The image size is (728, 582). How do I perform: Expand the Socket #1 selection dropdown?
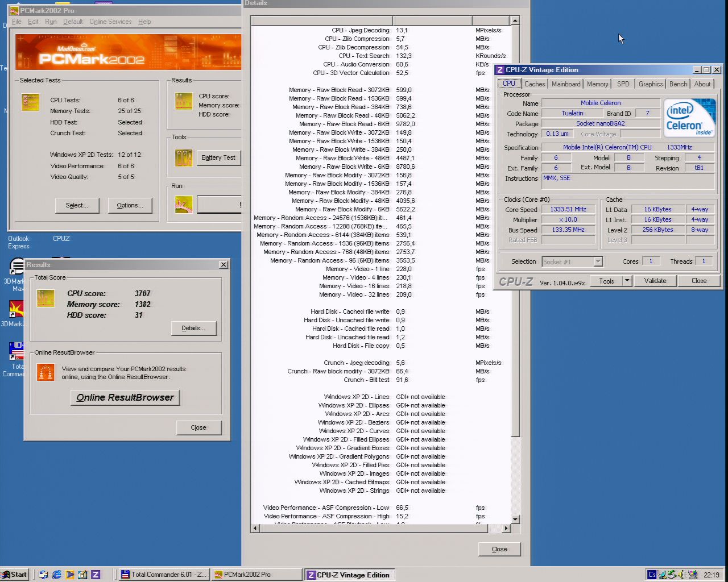pos(598,261)
